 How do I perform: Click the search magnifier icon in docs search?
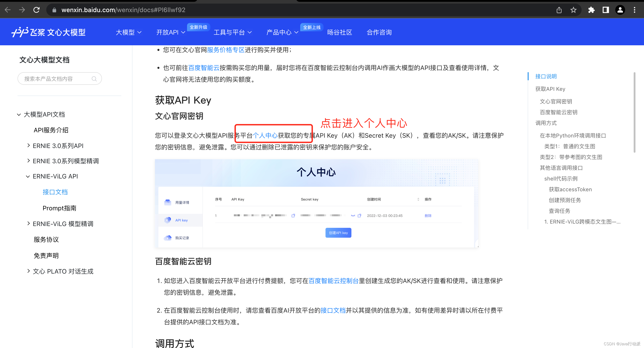94,79
